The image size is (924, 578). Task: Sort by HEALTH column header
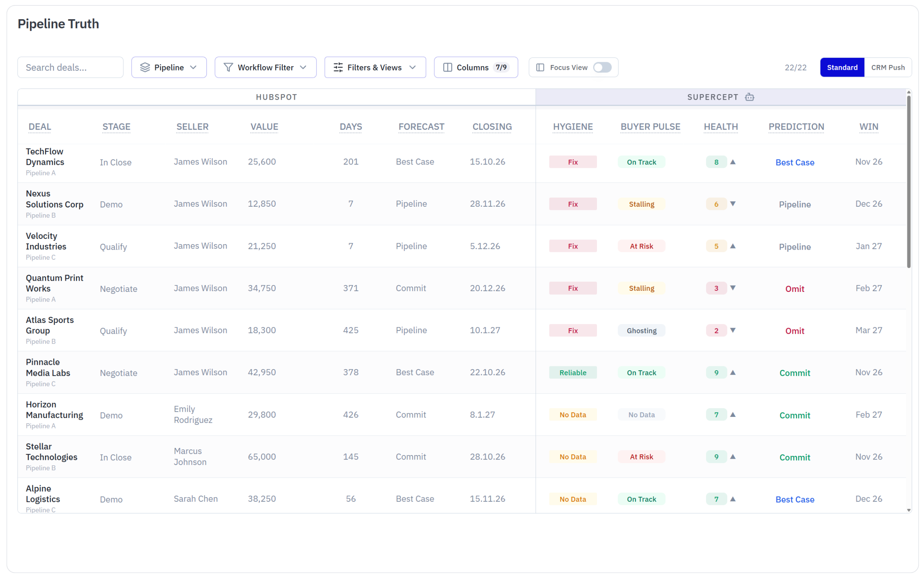click(720, 126)
